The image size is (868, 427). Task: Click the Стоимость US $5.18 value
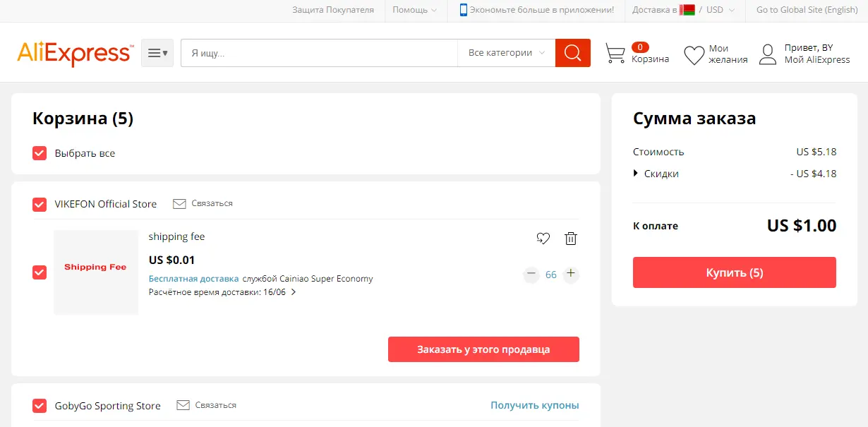(x=816, y=152)
